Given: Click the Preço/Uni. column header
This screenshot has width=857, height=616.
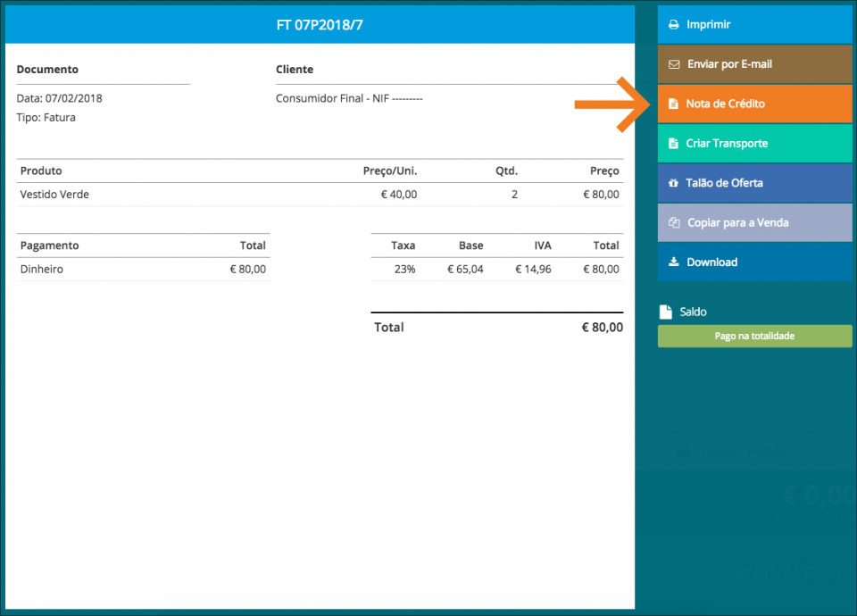Looking at the screenshot, I should [x=389, y=171].
